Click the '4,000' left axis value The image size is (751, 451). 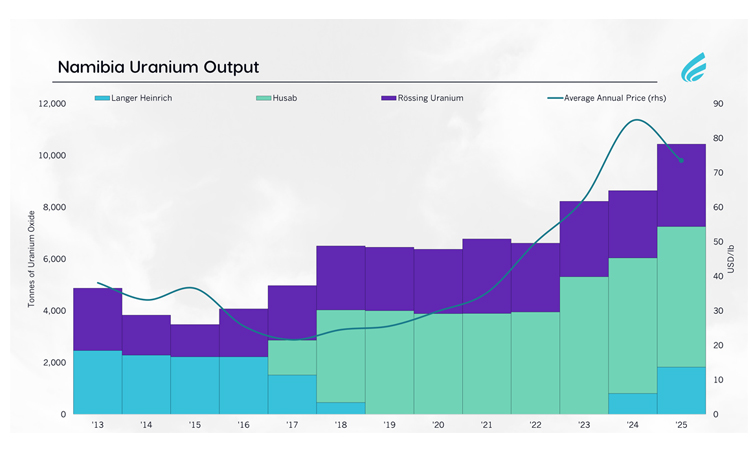pos(55,311)
